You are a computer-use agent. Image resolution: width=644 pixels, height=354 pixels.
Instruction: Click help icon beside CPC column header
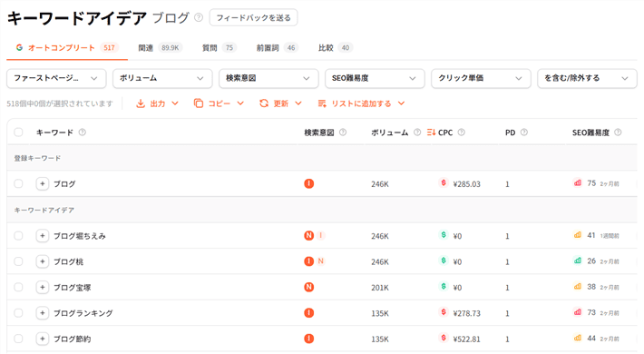coord(462,133)
